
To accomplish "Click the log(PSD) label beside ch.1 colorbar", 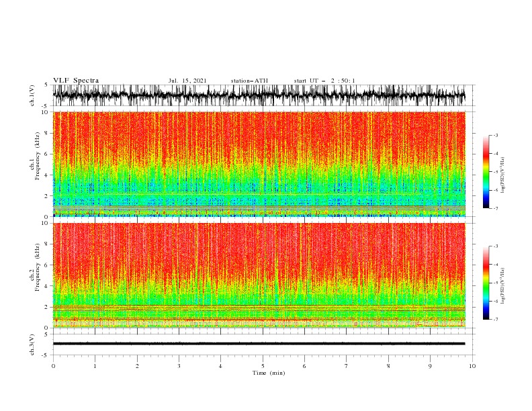I will pyautogui.click(x=502, y=175).
